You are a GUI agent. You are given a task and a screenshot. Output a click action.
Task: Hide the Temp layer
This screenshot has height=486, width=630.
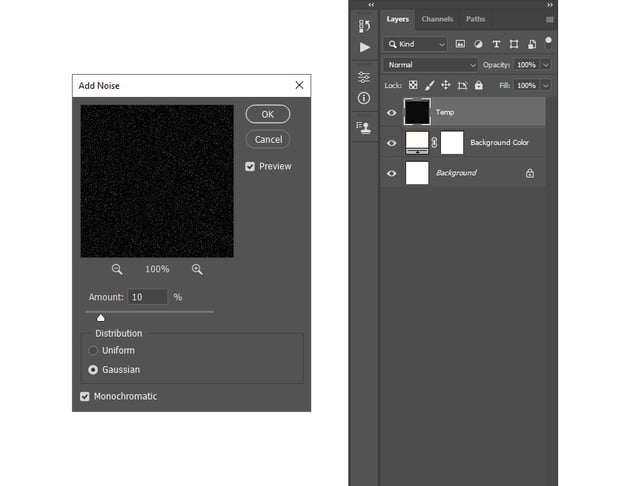(391, 112)
